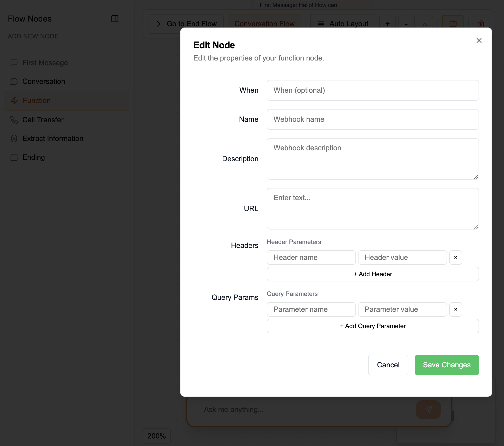Click the send arrow in chat box
Screen dimensions: 504x446
428,409
